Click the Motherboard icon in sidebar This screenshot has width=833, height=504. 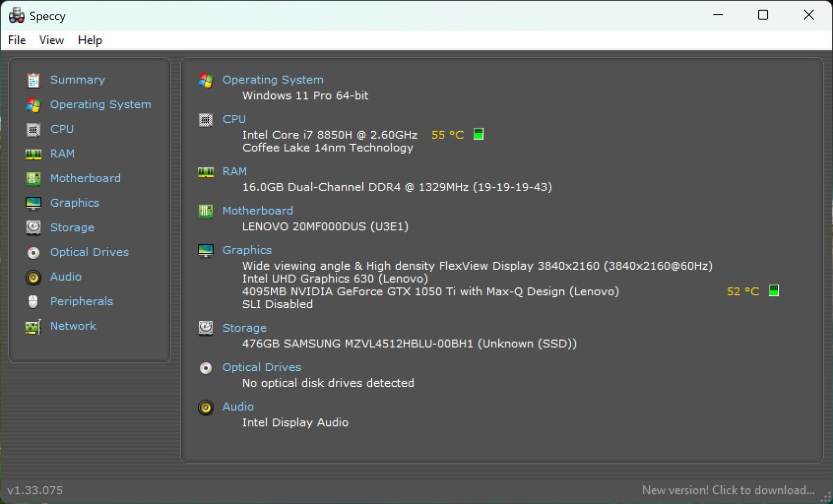(33, 179)
